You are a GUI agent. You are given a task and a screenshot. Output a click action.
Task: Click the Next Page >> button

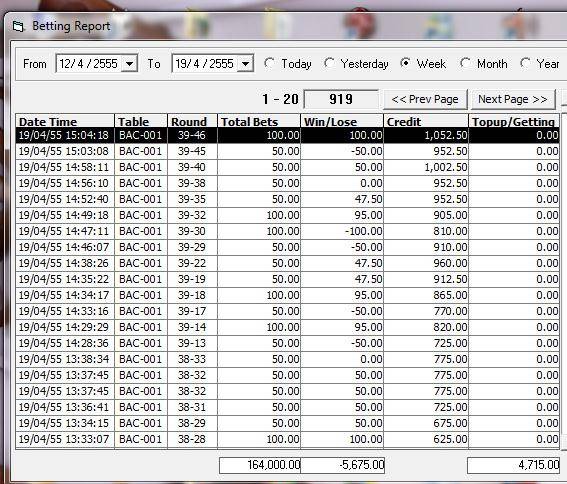click(x=512, y=99)
